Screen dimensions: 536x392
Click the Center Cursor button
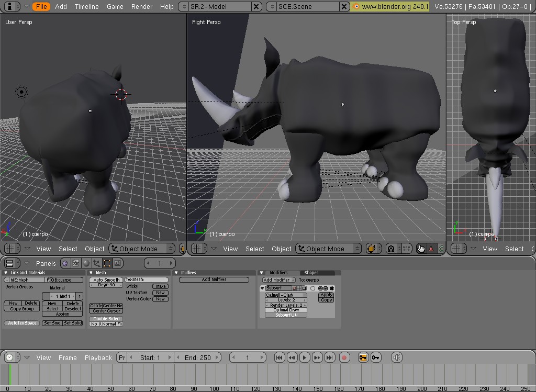pos(106,311)
